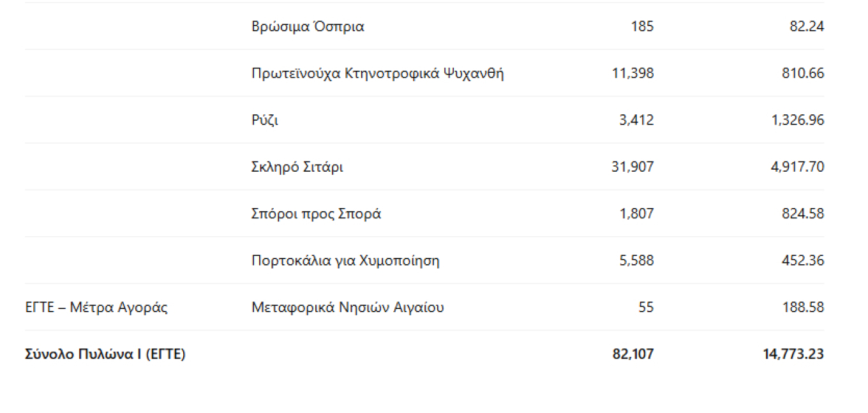Click the "ΕΓΤΕ – Μέτρα Αγοράς" category cell
The width and height of the screenshot is (868, 413).
coord(96,308)
